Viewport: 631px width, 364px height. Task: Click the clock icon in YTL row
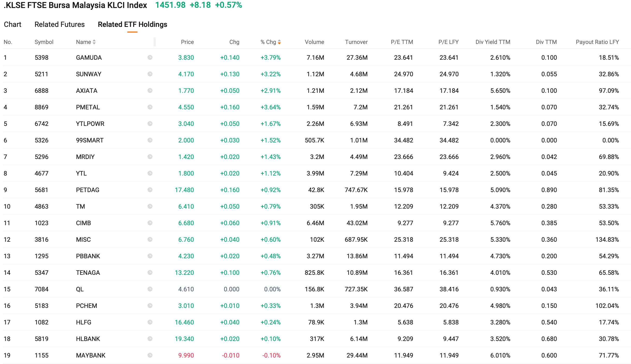(x=150, y=173)
